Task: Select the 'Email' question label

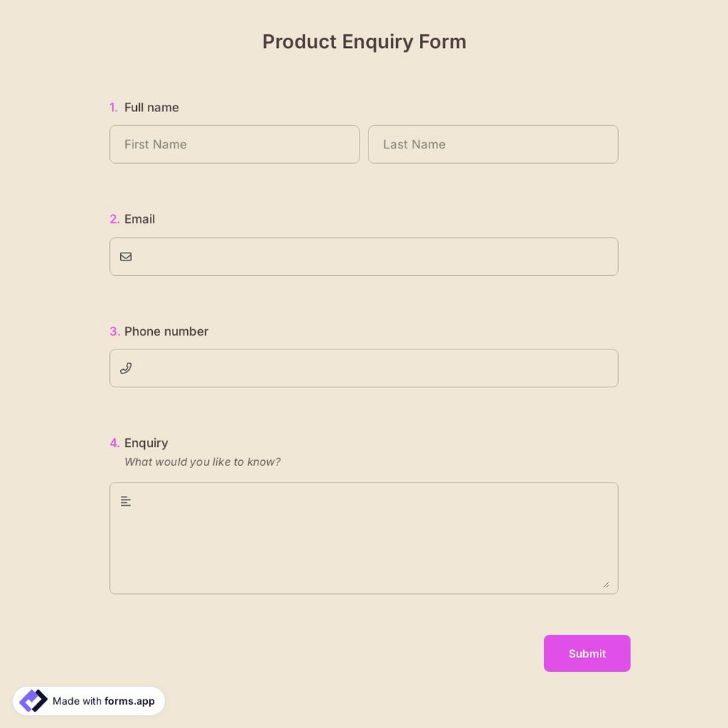Action: 139,219
